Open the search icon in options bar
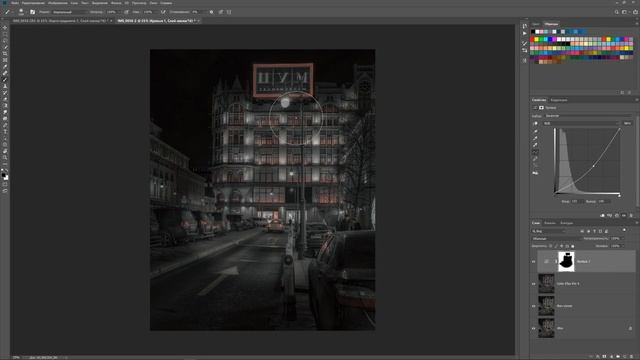The width and height of the screenshot is (640, 360). pos(616,12)
